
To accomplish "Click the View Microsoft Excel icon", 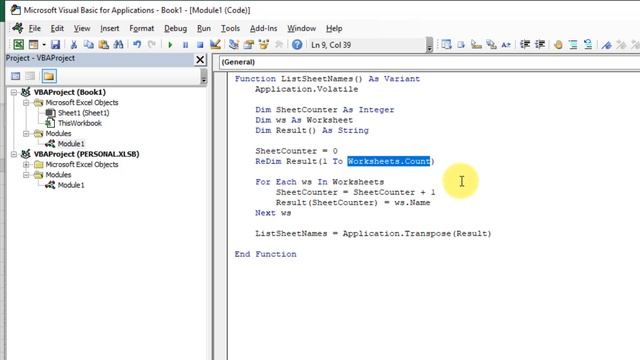I will pyautogui.click(x=18, y=44).
